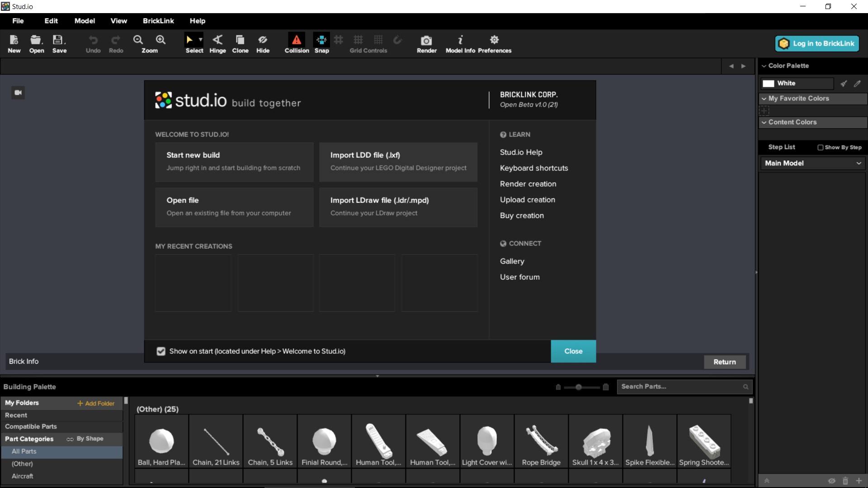Open the Main Model dropdown
Image resolution: width=868 pixels, height=488 pixels.
[x=812, y=163]
